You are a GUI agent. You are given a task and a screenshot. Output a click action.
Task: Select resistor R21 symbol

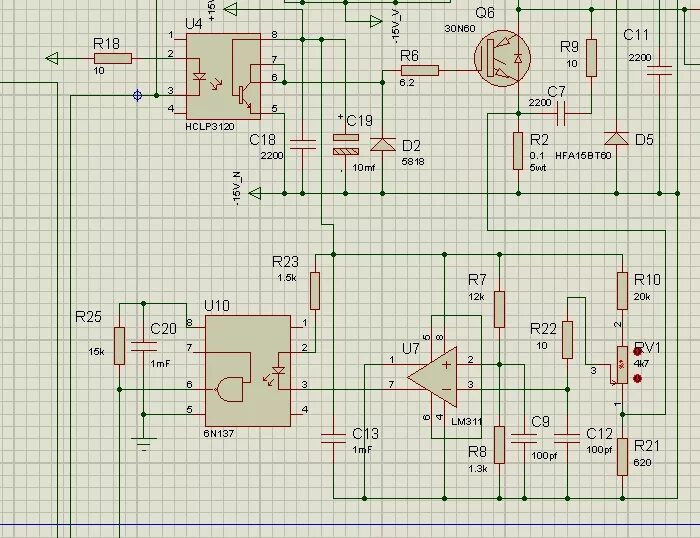tap(622, 457)
